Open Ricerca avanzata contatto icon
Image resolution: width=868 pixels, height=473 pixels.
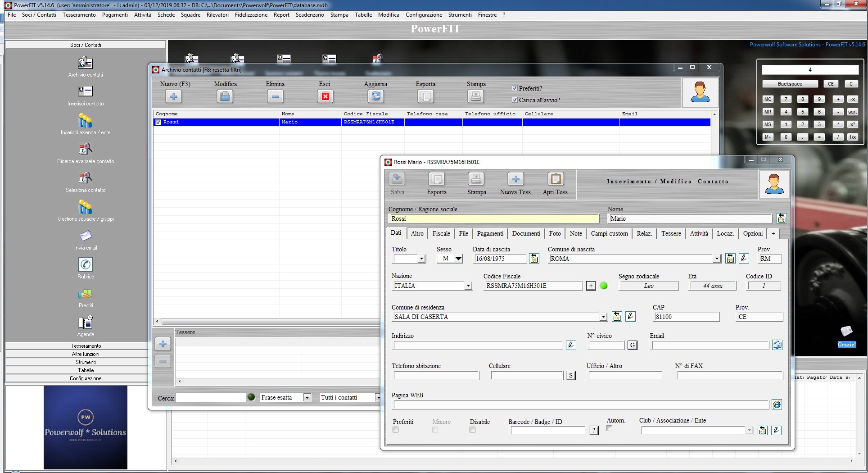86,149
